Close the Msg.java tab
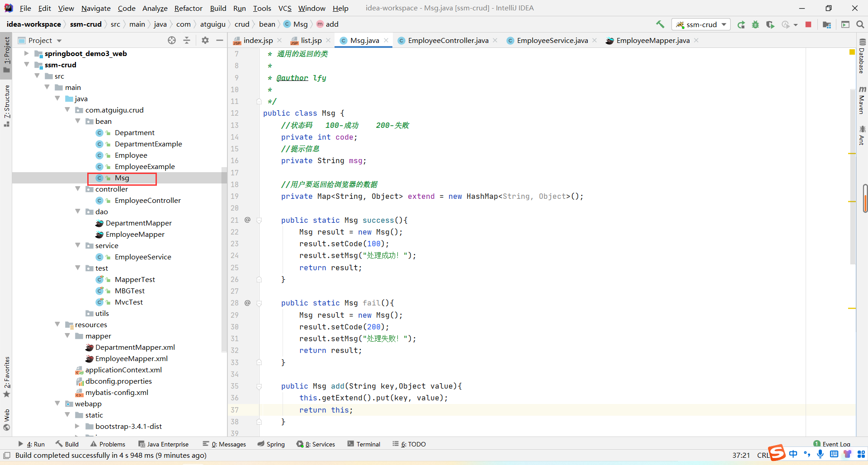The height and width of the screenshot is (465, 868). point(386,40)
